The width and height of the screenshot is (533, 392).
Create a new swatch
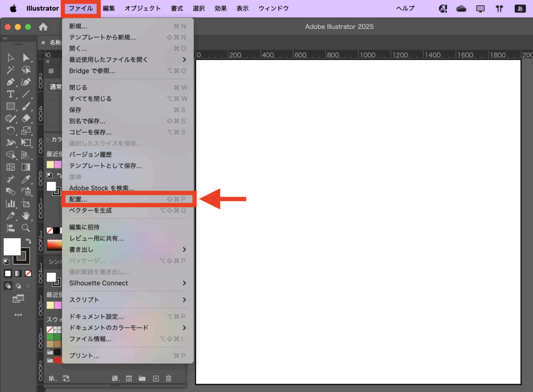(x=156, y=378)
